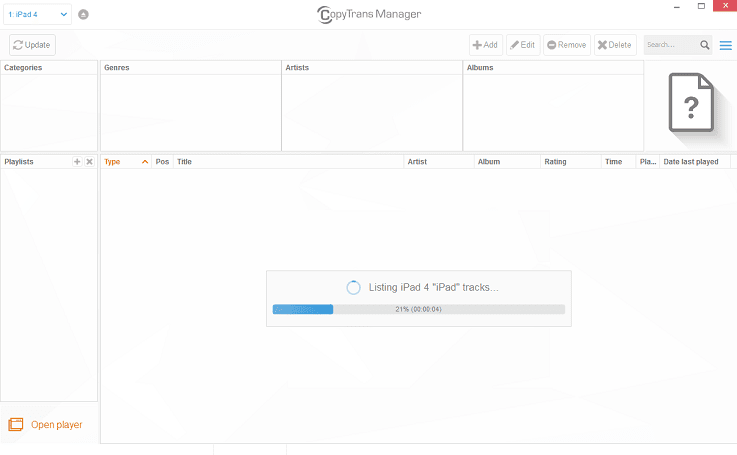Click the Remove button
This screenshot has height=455, width=737.
(x=567, y=45)
